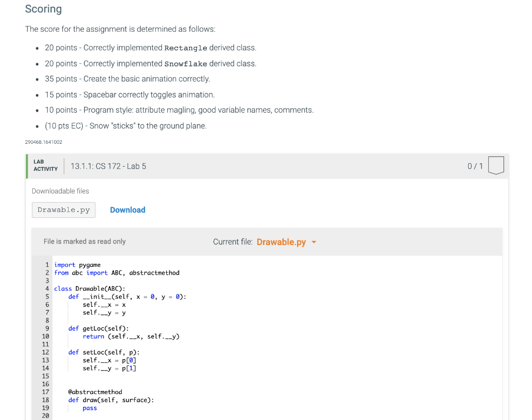Open the Current file dropdown for Drawable.py
The image size is (532, 420).
(x=282, y=241)
